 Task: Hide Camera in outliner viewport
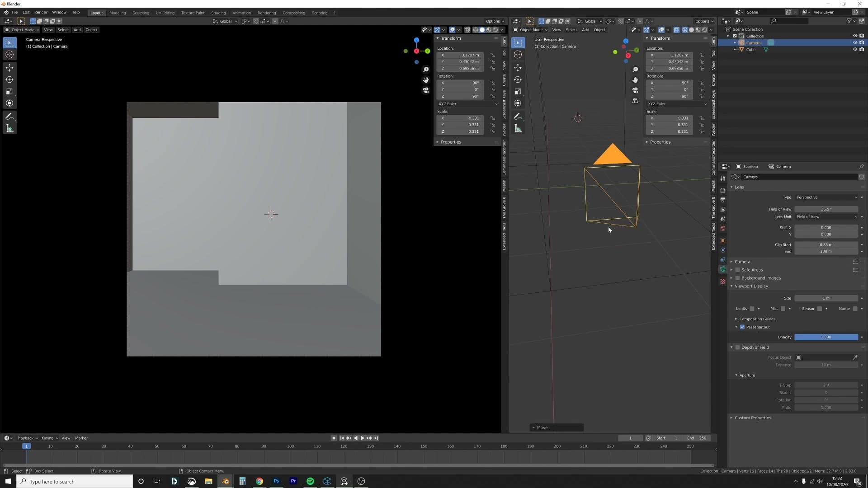tap(855, 42)
